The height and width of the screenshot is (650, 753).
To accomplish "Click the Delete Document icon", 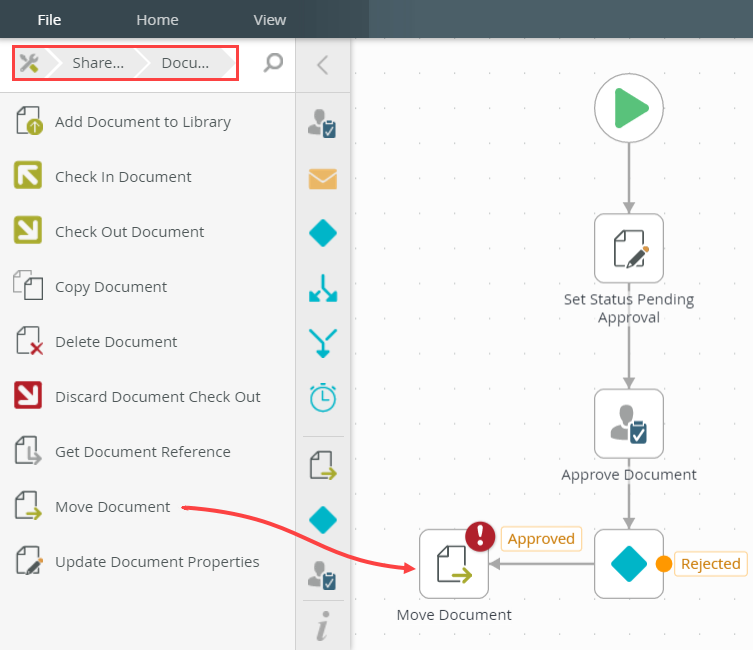I will (29, 341).
